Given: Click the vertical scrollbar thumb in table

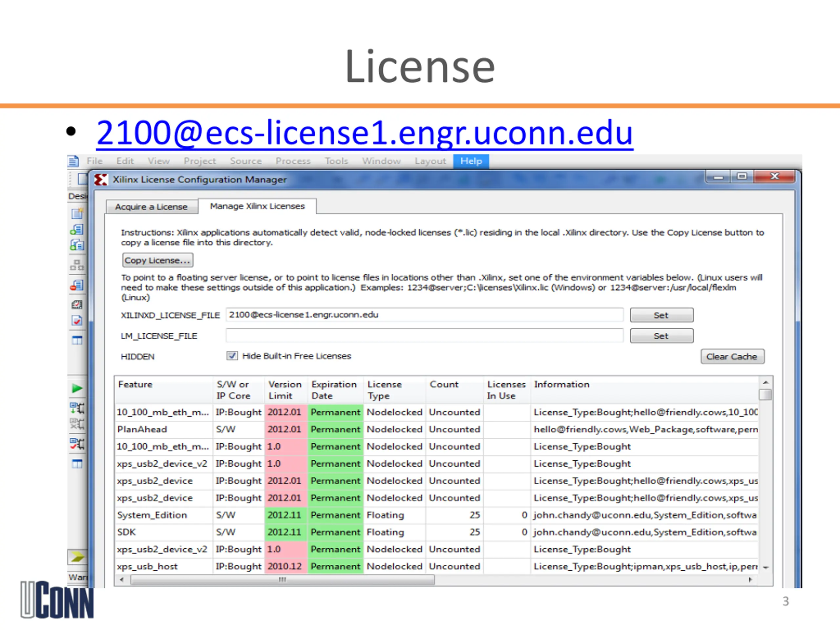Looking at the screenshot, I should (766, 395).
